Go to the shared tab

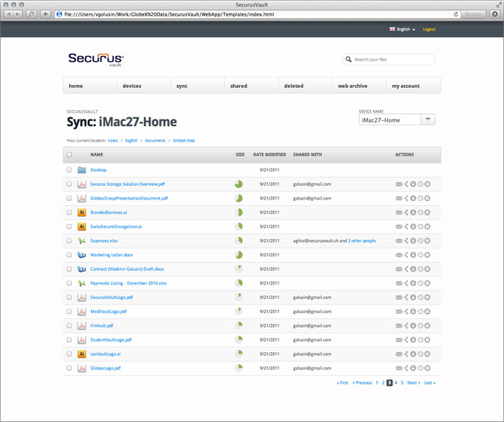click(x=251, y=86)
